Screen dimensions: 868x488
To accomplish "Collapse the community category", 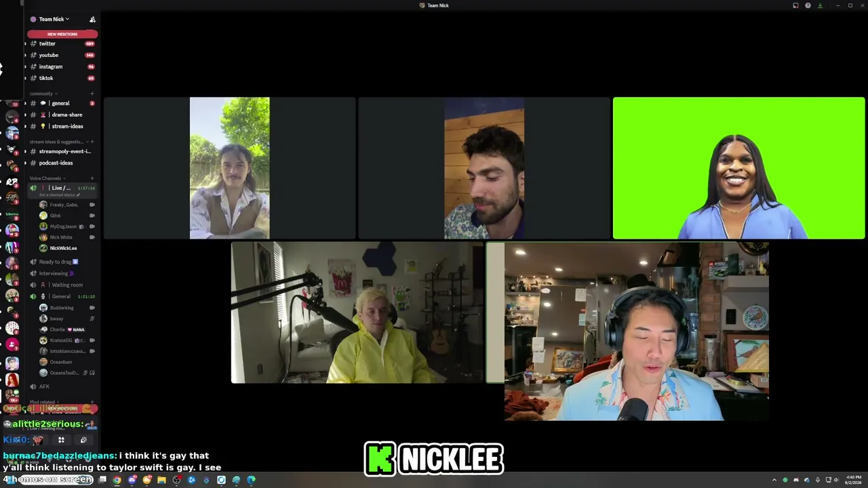I will (x=43, y=94).
